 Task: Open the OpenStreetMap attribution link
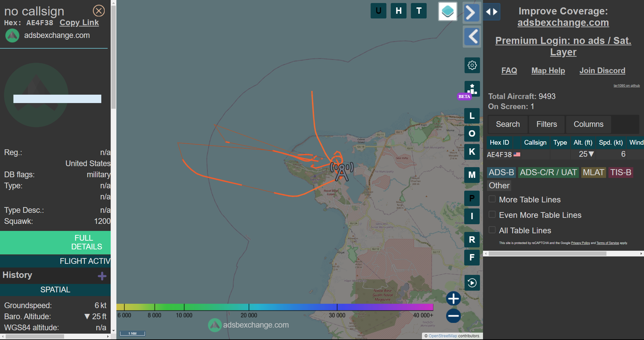click(443, 336)
